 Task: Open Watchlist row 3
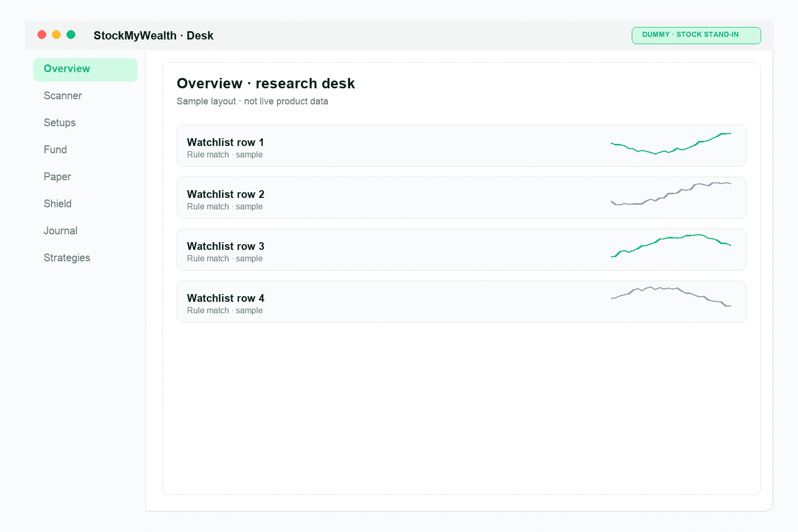click(x=461, y=249)
